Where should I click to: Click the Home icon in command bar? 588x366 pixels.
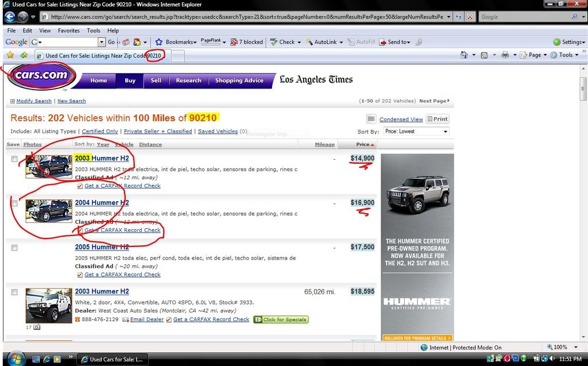(x=464, y=55)
